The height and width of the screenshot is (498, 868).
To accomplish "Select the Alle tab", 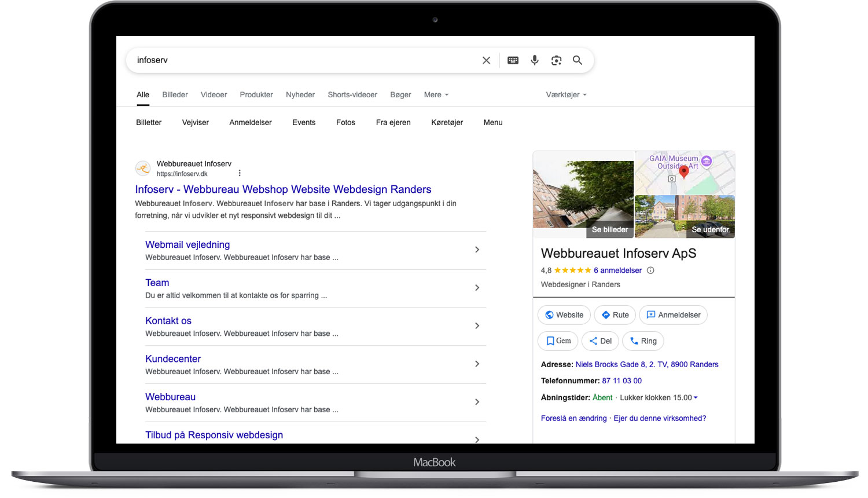I will click(x=143, y=95).
